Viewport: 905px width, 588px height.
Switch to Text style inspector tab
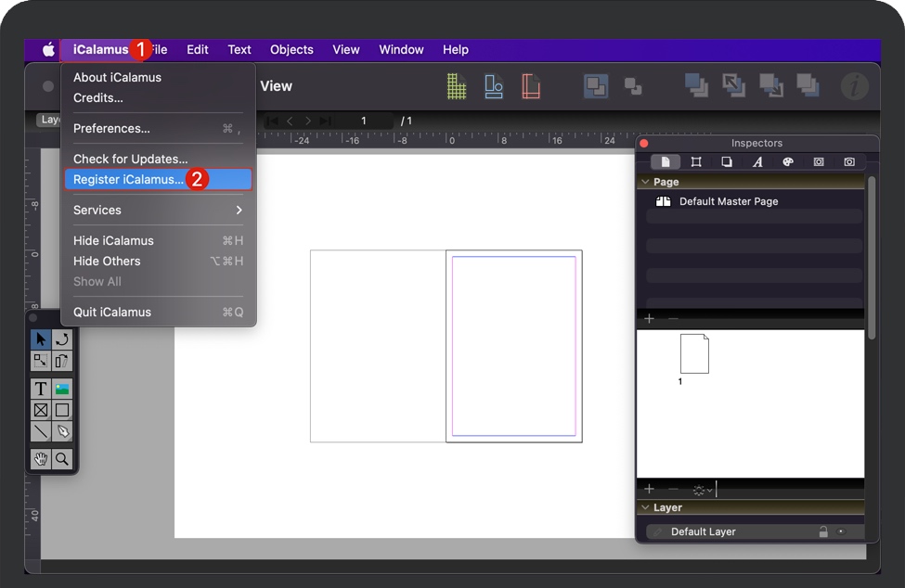pyautogui.click(x=757, y=162)
